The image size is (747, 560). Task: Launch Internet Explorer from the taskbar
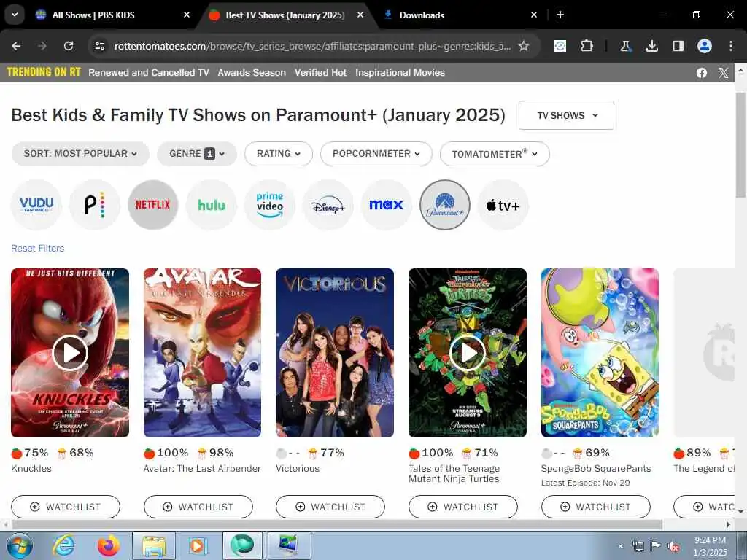pos(63,545)
